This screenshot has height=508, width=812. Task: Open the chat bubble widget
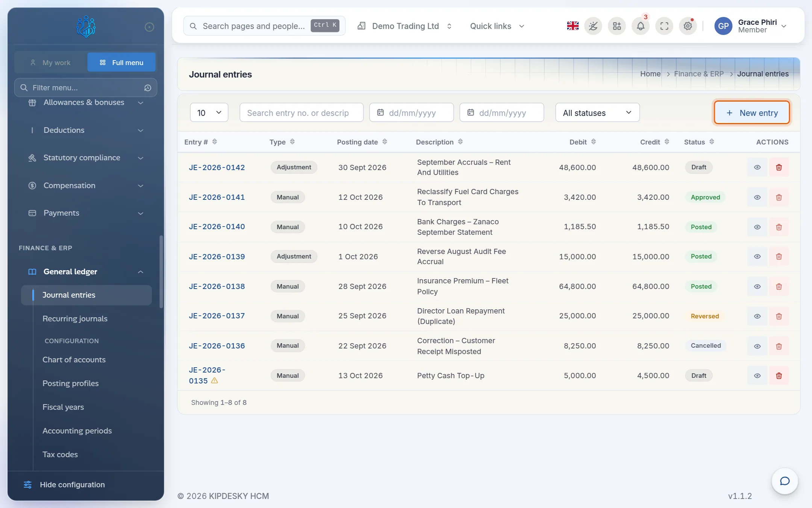(785, 481)
